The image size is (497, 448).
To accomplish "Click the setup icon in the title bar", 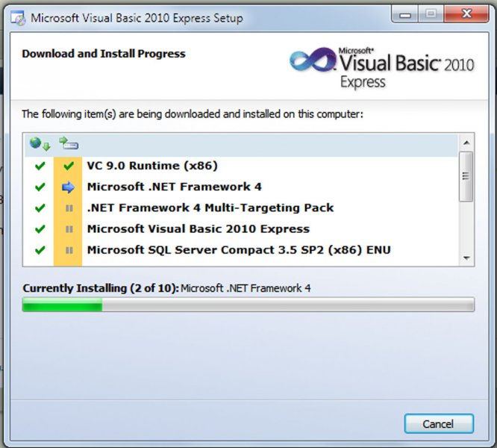I will tap(18, 18).
